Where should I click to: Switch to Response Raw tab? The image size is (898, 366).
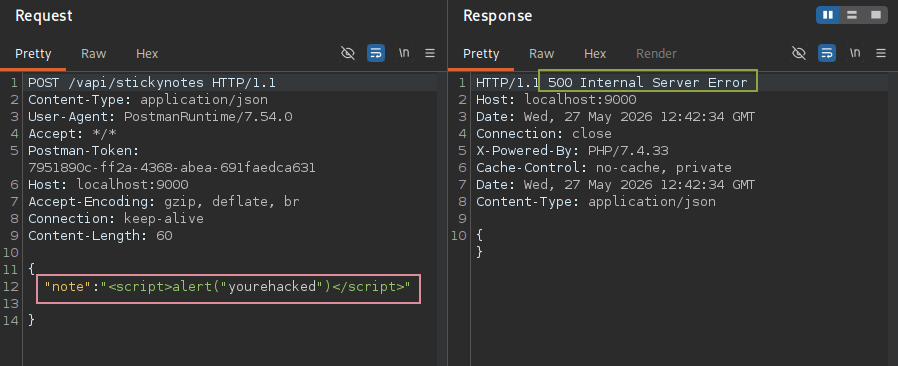541,54
